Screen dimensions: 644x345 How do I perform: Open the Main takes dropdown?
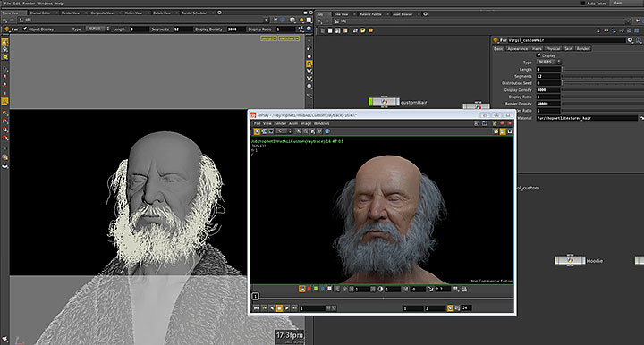tap(625, 3)
